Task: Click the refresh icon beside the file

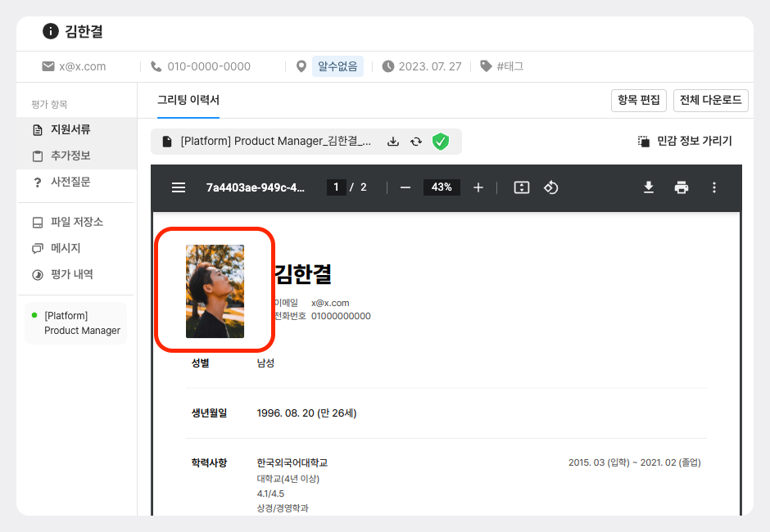Action: 416,142
